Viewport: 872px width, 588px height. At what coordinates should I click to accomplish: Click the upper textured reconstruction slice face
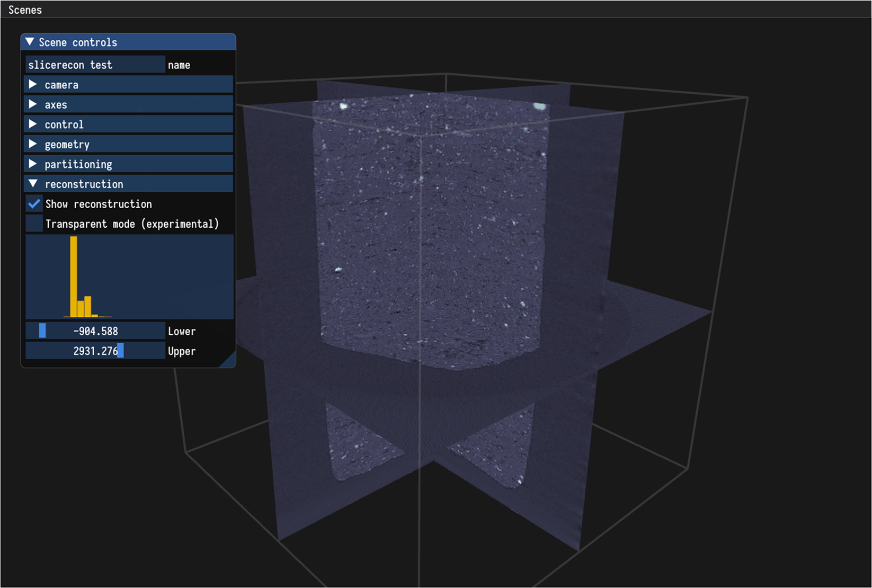(x=429, y=228)
